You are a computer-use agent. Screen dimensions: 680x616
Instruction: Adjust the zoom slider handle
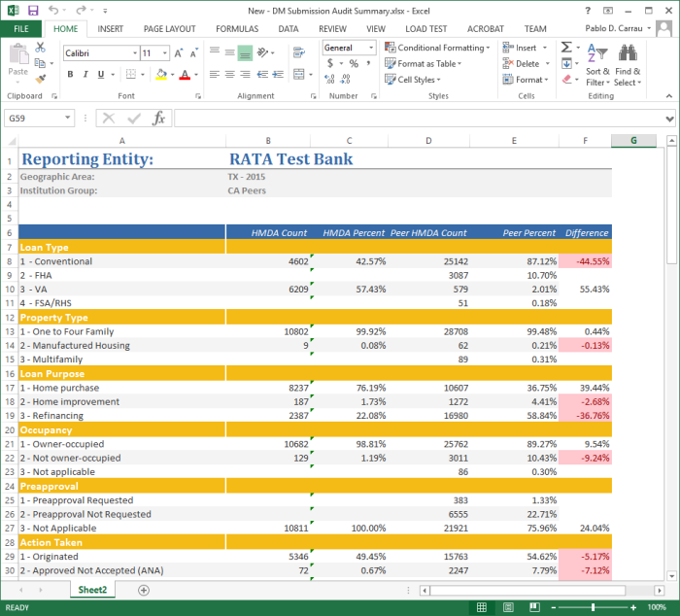[593, 607]
